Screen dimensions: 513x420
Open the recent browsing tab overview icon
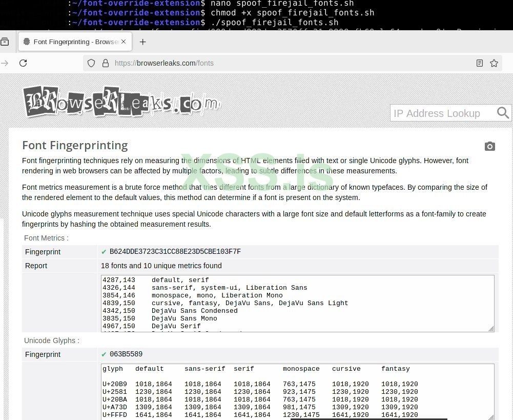point(5,42)
